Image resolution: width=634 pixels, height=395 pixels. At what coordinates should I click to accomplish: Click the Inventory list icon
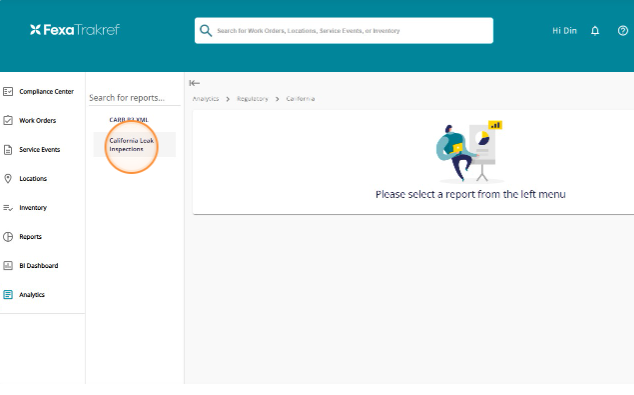click(8, 208)
